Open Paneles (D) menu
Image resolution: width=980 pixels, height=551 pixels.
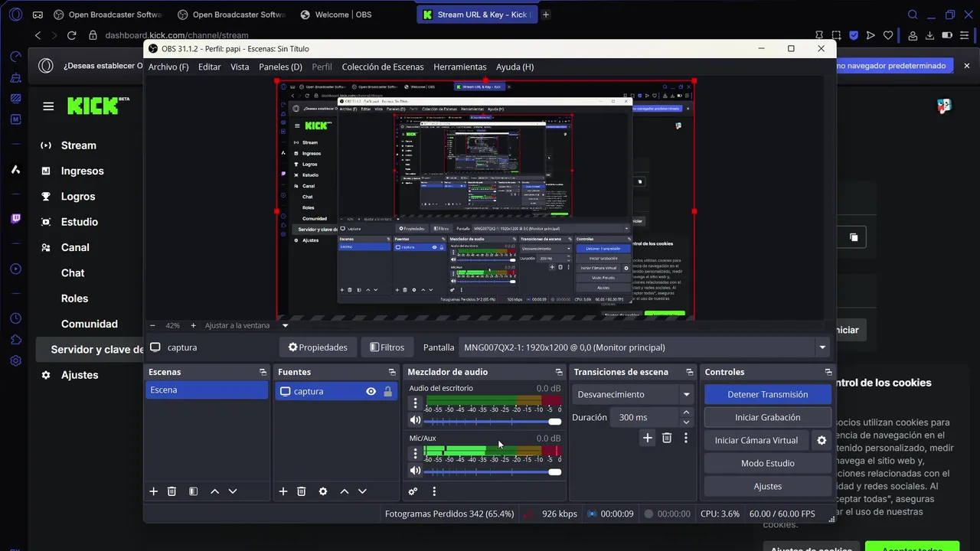coord(280,67)
